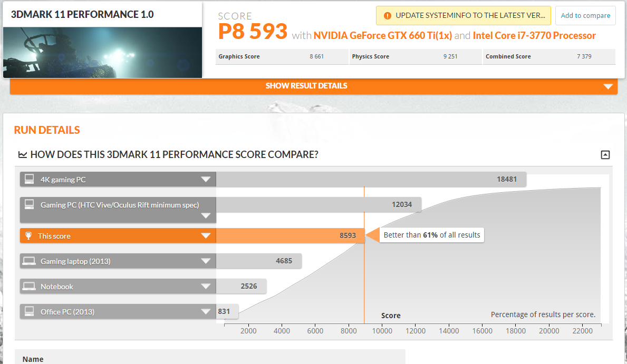The height and width of the screenshot is (364, 627).
Task: Open Show Result Details white arrow
Action: click(x=608, y=86)
